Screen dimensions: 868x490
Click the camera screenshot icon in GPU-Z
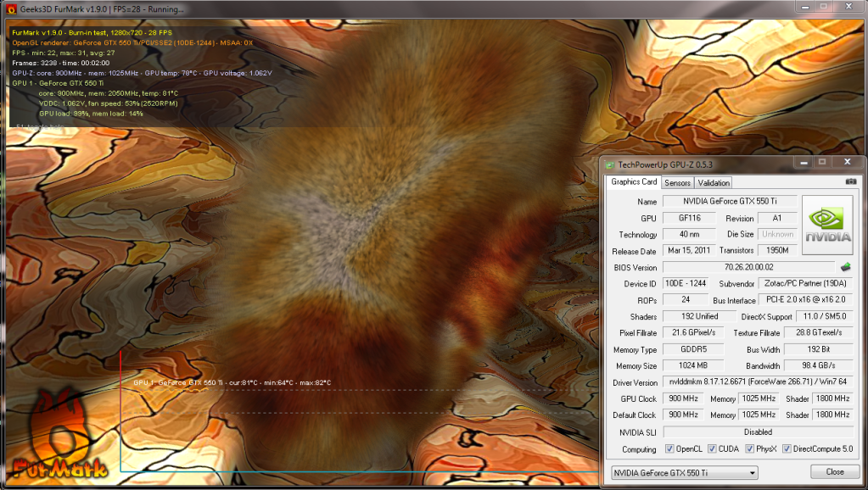(x=851, y=181)
